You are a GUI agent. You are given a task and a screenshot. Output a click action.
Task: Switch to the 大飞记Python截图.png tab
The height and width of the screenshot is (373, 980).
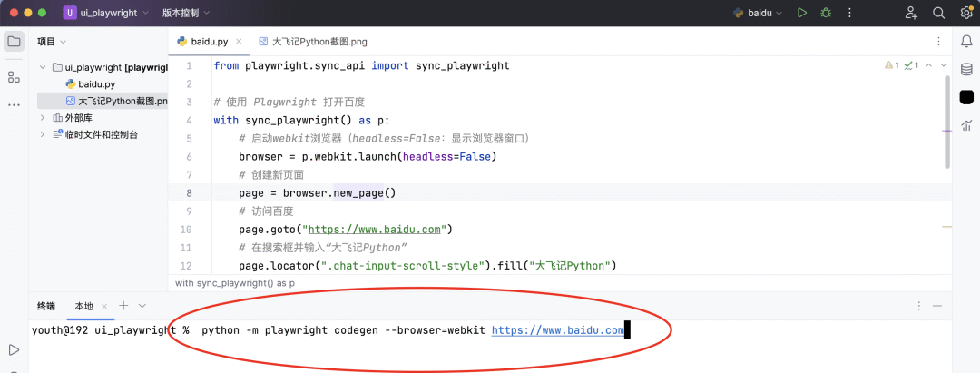312,42
